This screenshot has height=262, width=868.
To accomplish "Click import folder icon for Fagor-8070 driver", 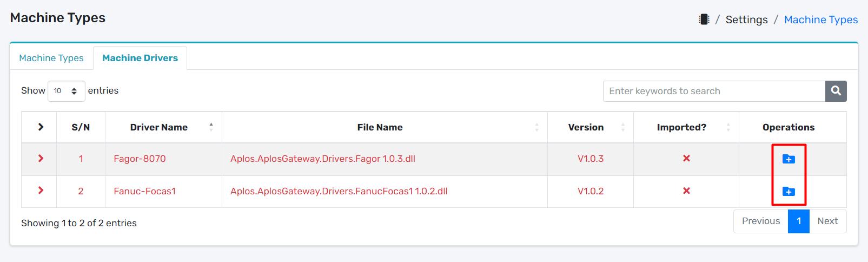I will [789, 159].
